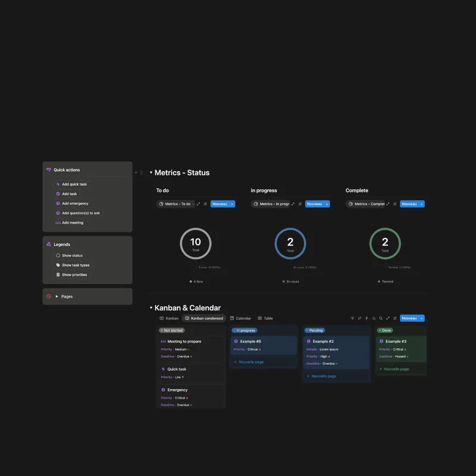Collapse the Kanban & Calendar section
This screenshot has width=476, height=476.
pyautogui.click(x=151, y=308)
